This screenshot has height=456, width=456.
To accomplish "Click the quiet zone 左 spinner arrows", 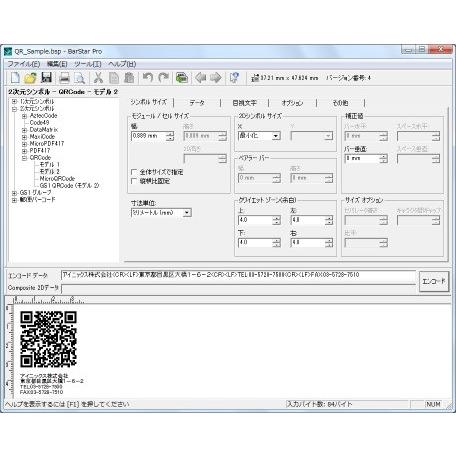I will 329,220.
